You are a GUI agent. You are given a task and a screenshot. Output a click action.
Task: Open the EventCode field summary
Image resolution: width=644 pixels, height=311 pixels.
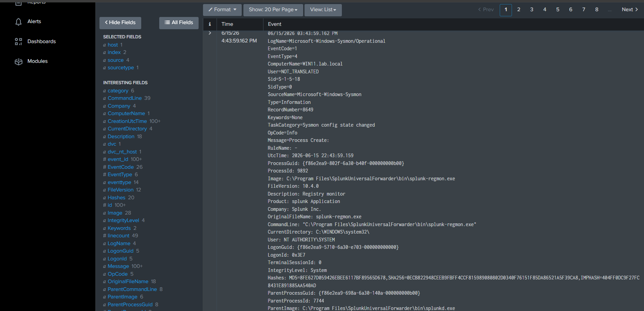tap(121, 167)
